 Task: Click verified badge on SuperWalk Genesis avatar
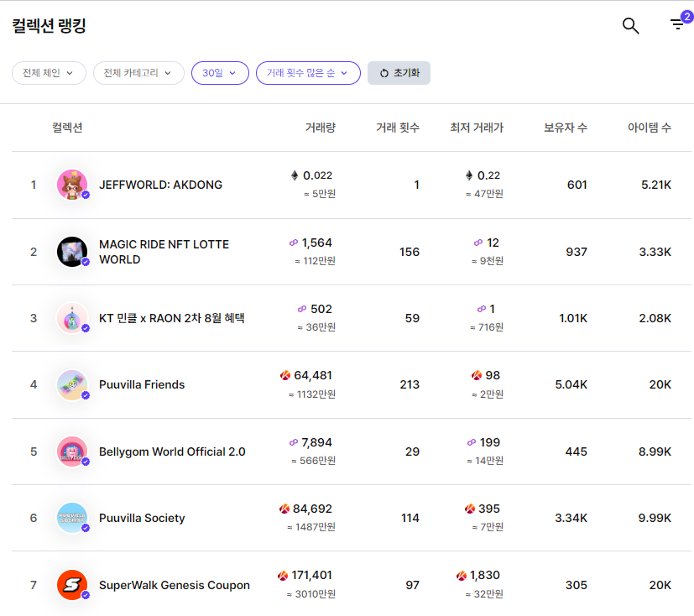pos(86,595)
